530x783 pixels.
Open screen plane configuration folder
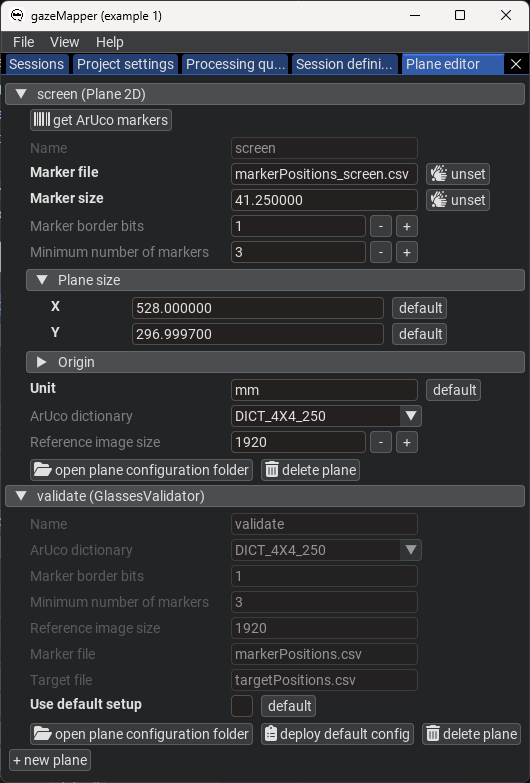[x=141, y=470]
